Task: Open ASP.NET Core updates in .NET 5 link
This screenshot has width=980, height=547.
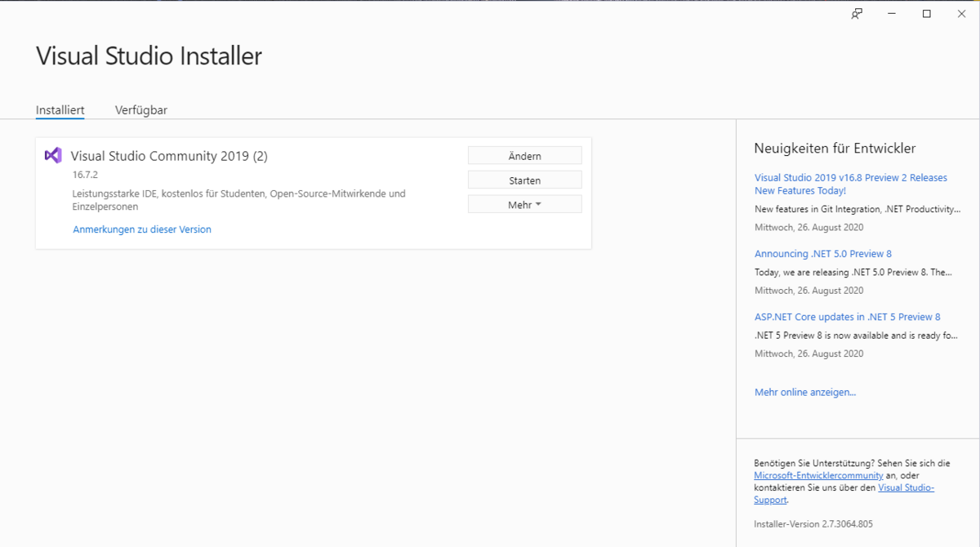Action: (x=847, y=317)
